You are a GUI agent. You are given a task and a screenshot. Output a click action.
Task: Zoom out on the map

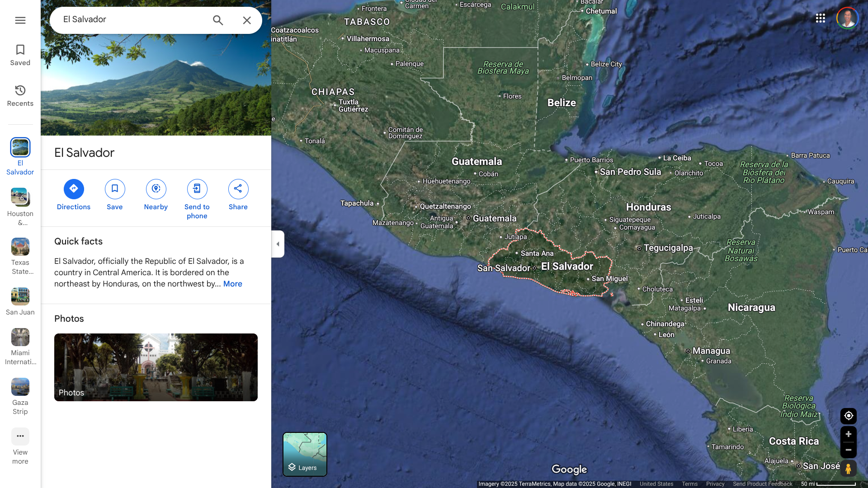pyautogui.click(x=849, y=450)
